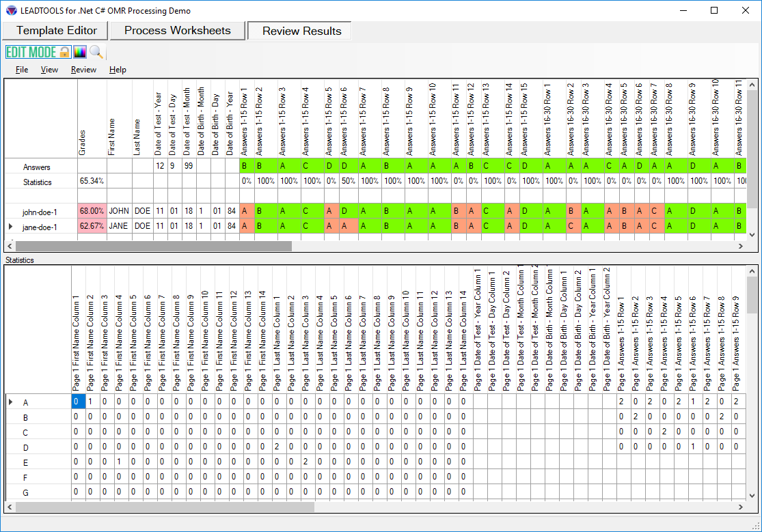The image size is (762, 532).
Task: Select the JOHN first name cell
Action: (x=119, y=211)
